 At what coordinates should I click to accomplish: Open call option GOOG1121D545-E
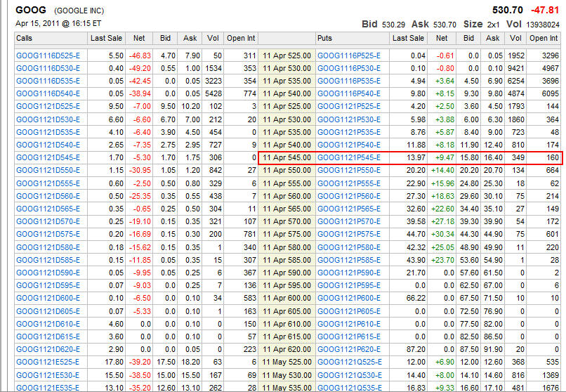[x=48, y=158]
